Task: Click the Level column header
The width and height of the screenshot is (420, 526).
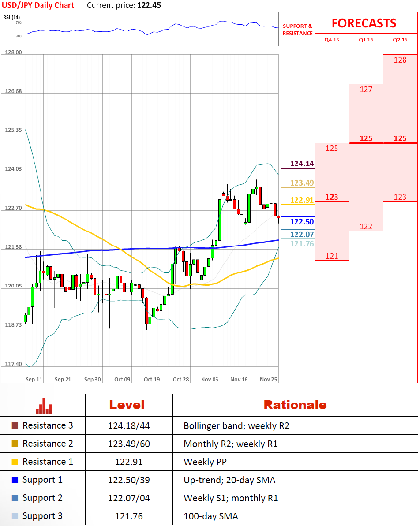Action: coord(127,405)
